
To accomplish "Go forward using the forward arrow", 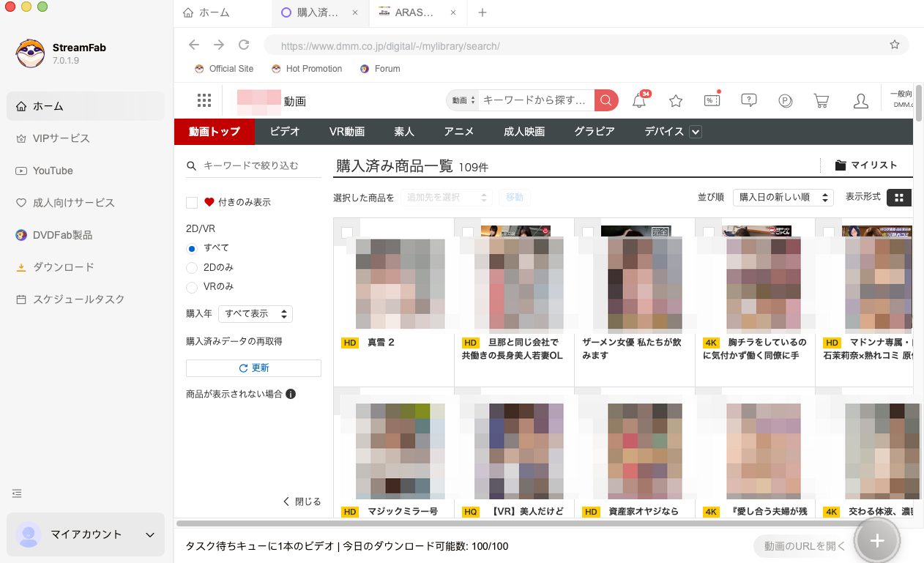I will click(x=219, y=45).
